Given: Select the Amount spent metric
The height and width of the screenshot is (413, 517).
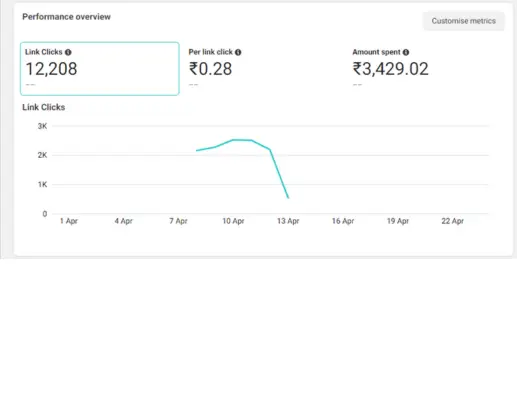Looking at the screenshot, I should click(x=428, y=69).
